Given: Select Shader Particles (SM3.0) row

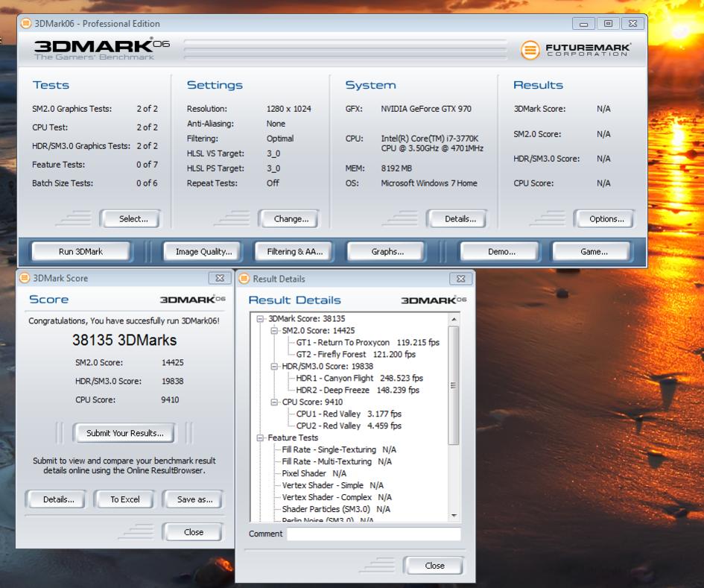Looking at the screenshot, I should [336, 509].
